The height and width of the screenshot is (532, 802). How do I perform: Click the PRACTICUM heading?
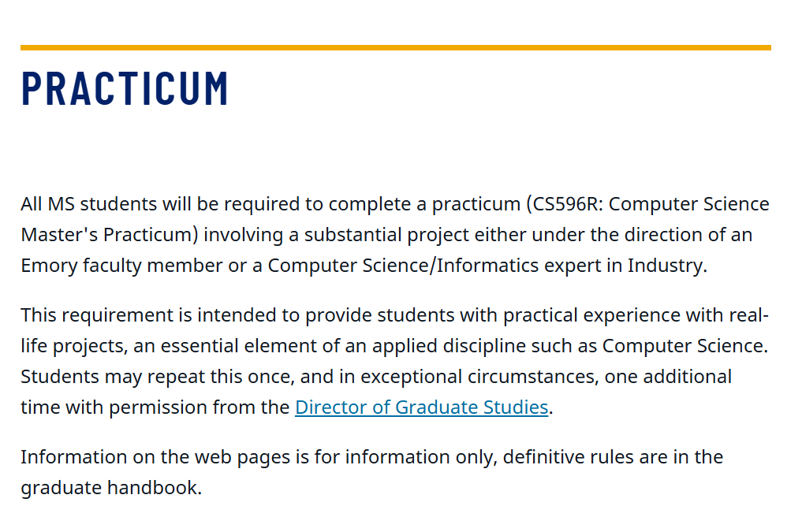click(x=125, y=88)
